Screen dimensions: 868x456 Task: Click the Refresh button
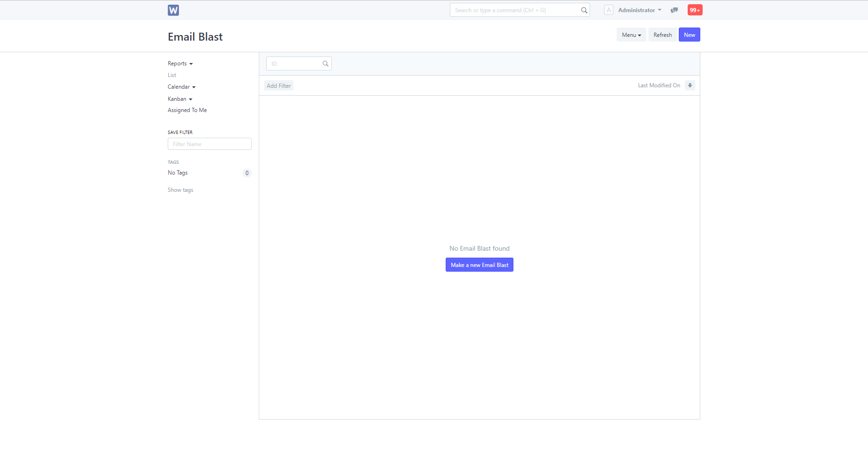[662, 35]
